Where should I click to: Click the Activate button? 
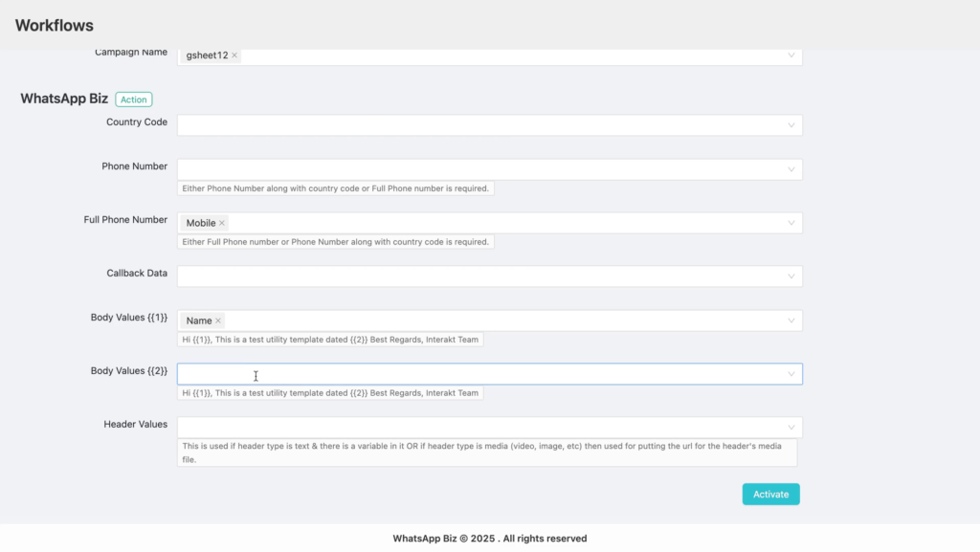click(770, 494)
